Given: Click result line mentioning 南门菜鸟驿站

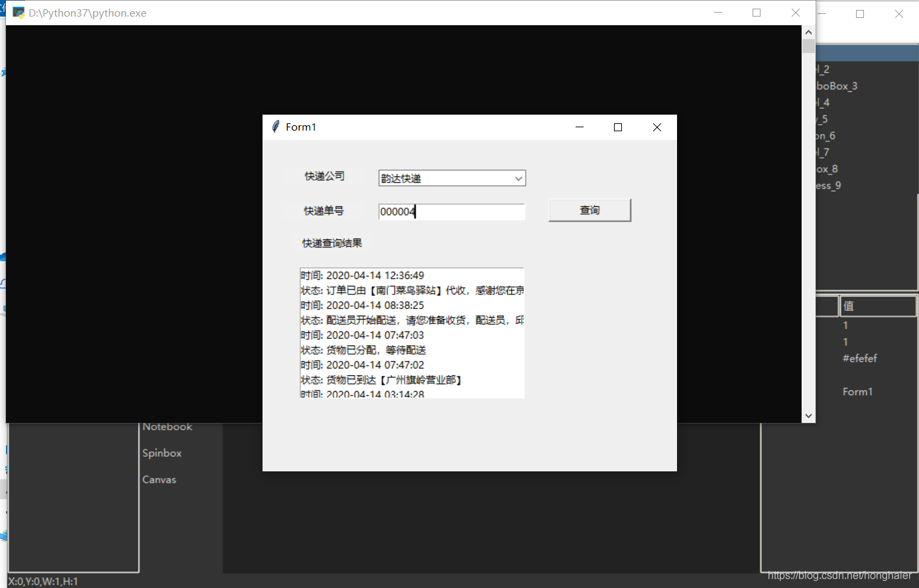Looking at the screenshot, I should click(x=412, y=290).
